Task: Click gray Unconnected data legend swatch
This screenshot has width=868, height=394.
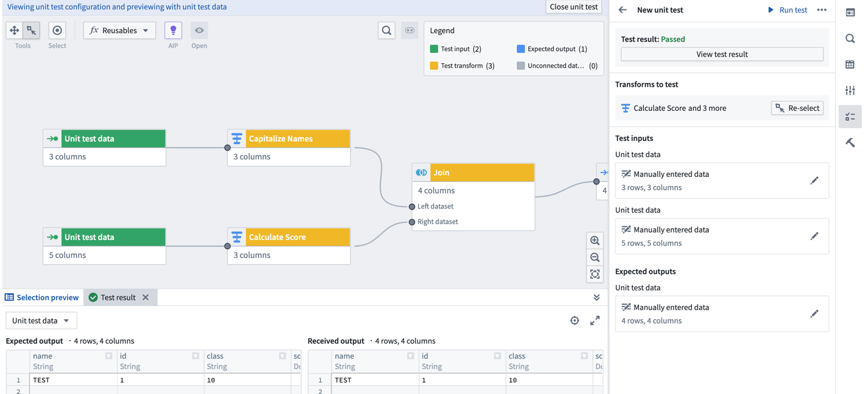Action: (x=521, y=65)
